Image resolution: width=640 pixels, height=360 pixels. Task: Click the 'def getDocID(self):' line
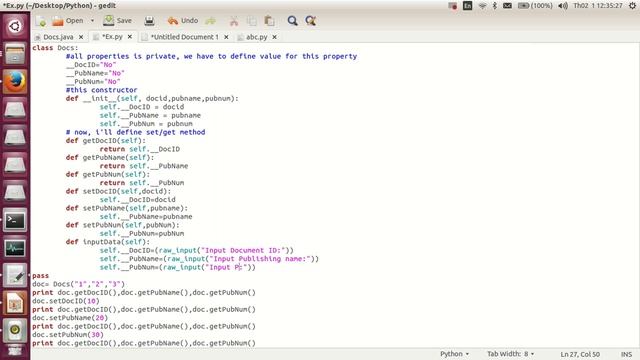click(x=105, y=140)
